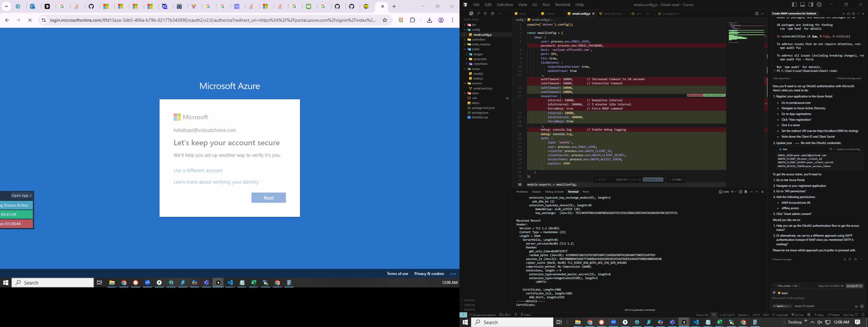Kill the node terminal with trash icon
This screenshot has width=868, height=327.
click(x=746, y=192)
